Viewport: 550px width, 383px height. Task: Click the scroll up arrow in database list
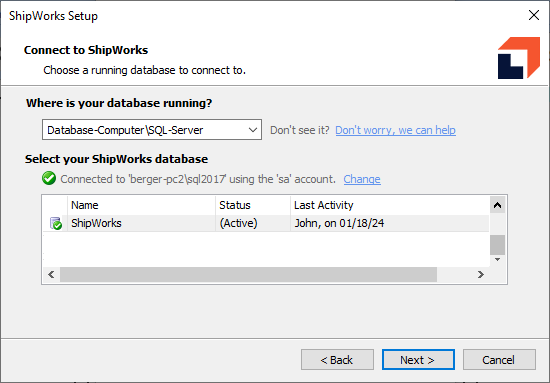[497, 205]
